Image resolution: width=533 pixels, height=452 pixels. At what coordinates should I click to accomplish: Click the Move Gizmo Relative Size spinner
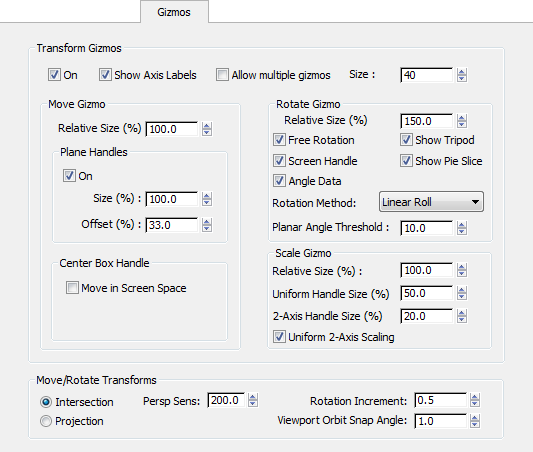click(207, 129)
